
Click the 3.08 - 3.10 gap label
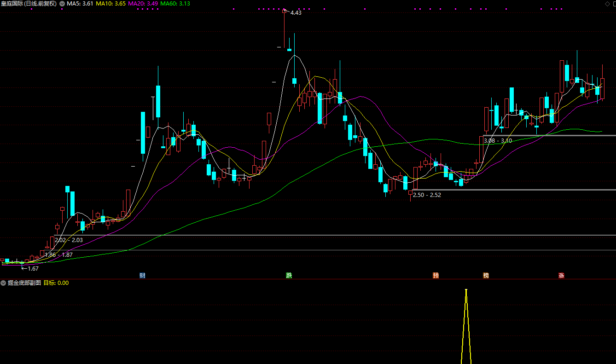click(498, 141)
